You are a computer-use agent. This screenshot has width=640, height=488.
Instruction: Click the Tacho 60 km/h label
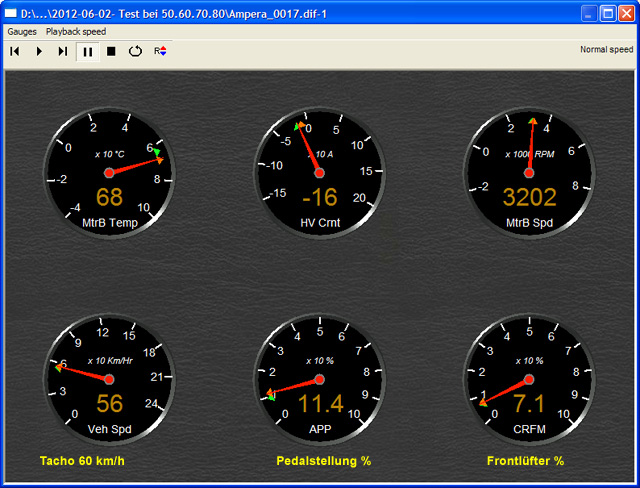82,461
